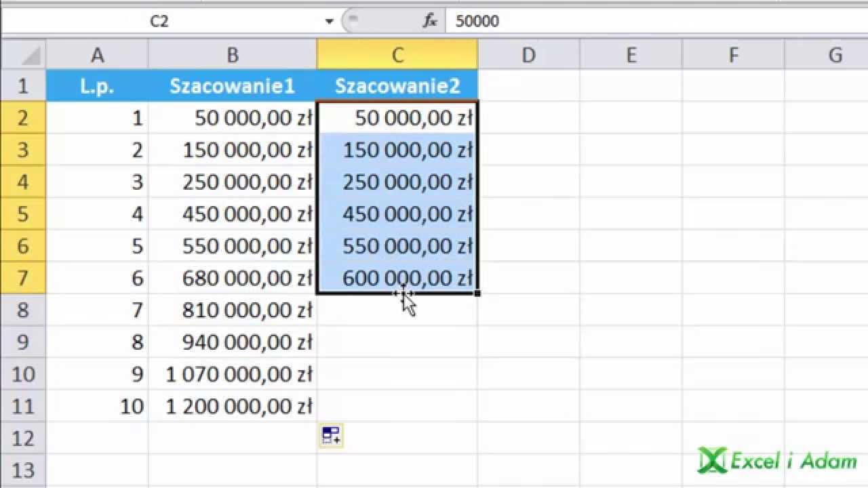Select row 11 header
Screen dimensions: 868x488
[x=23, y=406]
